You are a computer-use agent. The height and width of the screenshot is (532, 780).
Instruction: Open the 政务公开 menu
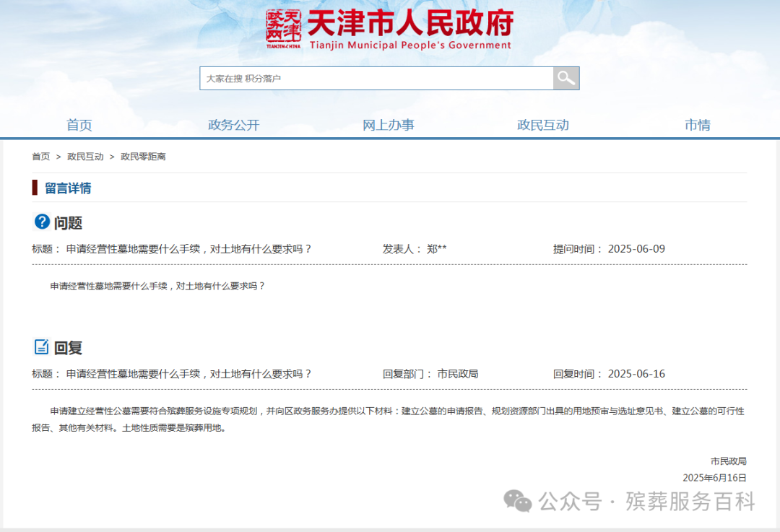point(233,124)
